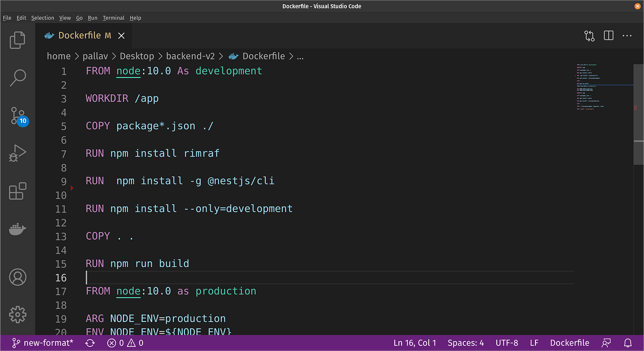Open the Search view

(17, 78)
